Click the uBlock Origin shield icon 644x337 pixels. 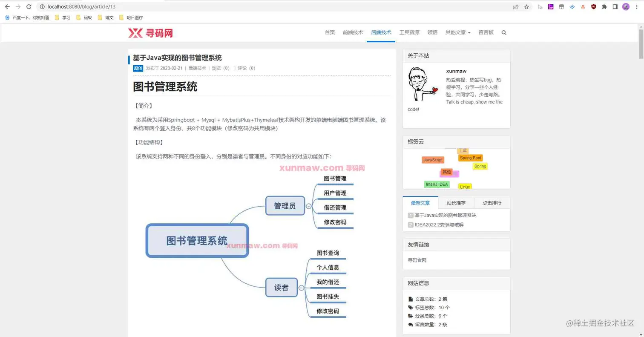pyautogui.click(x=594, y=7)
